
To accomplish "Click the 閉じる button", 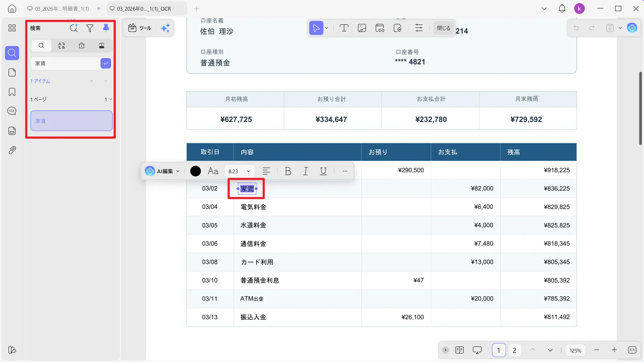I will coord(443,28).
